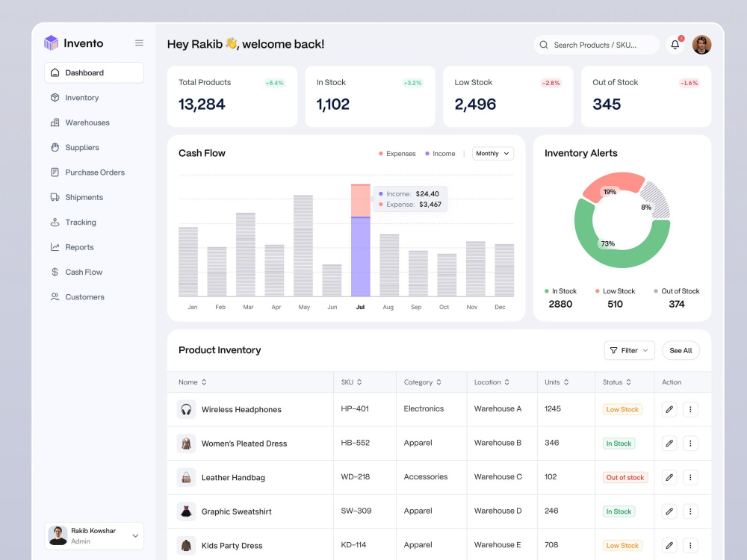This screenshot has width=747, height=560.
Task: Open more options for Leather Handbag
Action: 690,478
